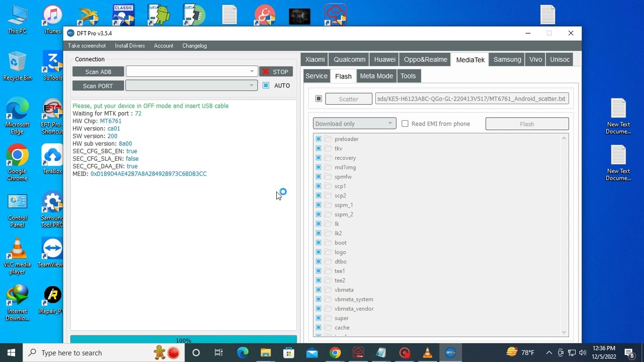Click the STOP button
This screenshot has height=362, width=644.
click(x=276, y=72)
